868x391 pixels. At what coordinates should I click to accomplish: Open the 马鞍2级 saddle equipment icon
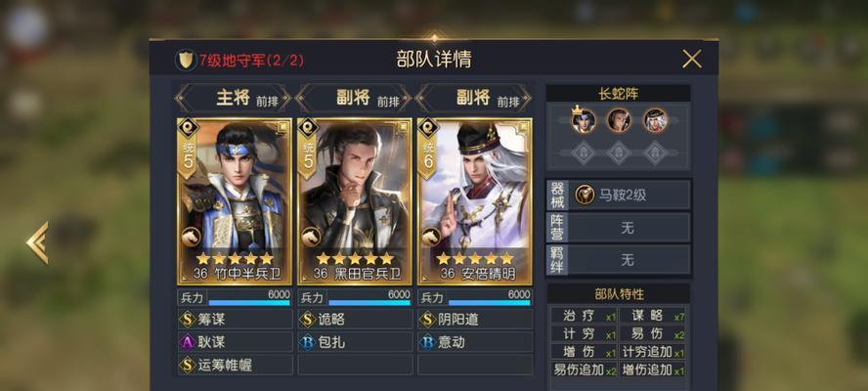(584, 195)
